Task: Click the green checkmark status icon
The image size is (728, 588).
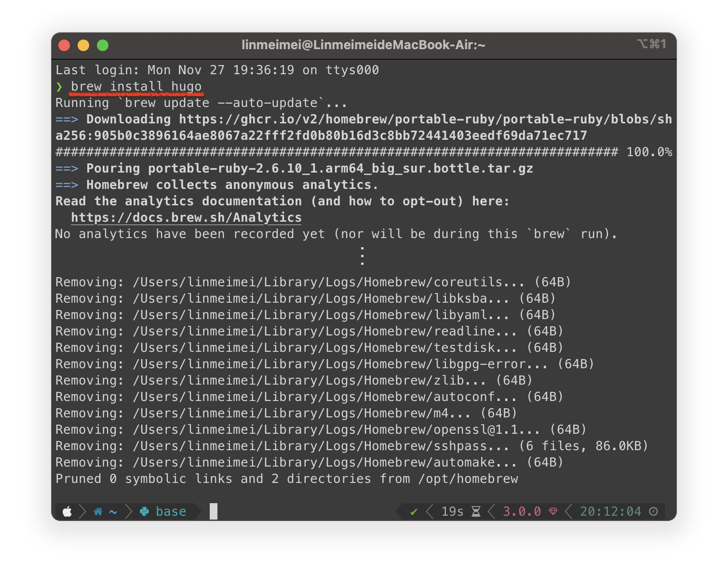Action: click(x=414, y=512)
